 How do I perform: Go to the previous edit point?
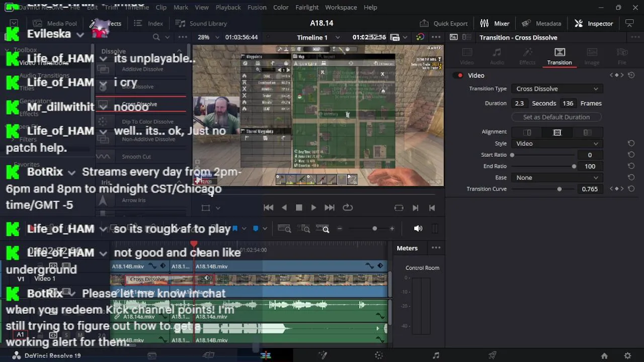click(432, 207)
